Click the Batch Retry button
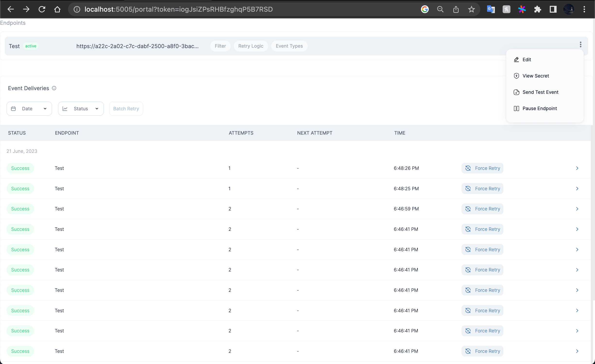Screen dimensions: 595x364 point(126,108)
